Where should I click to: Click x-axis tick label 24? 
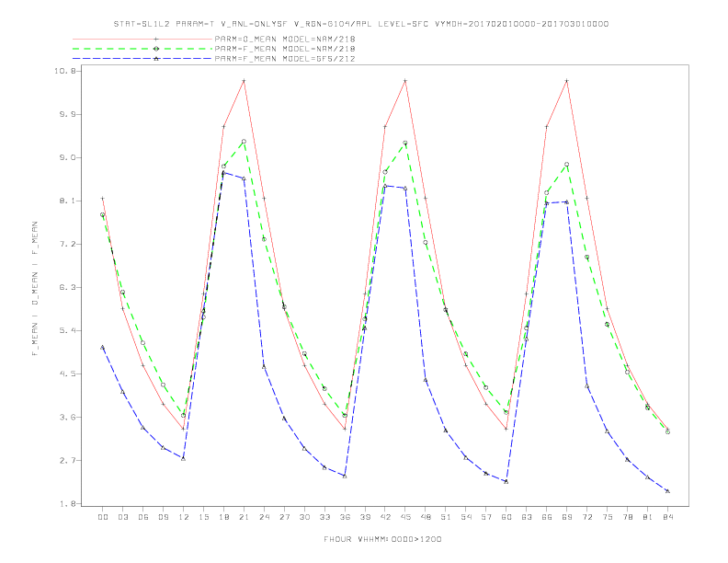pyautogui.click(x=264, y=517)
